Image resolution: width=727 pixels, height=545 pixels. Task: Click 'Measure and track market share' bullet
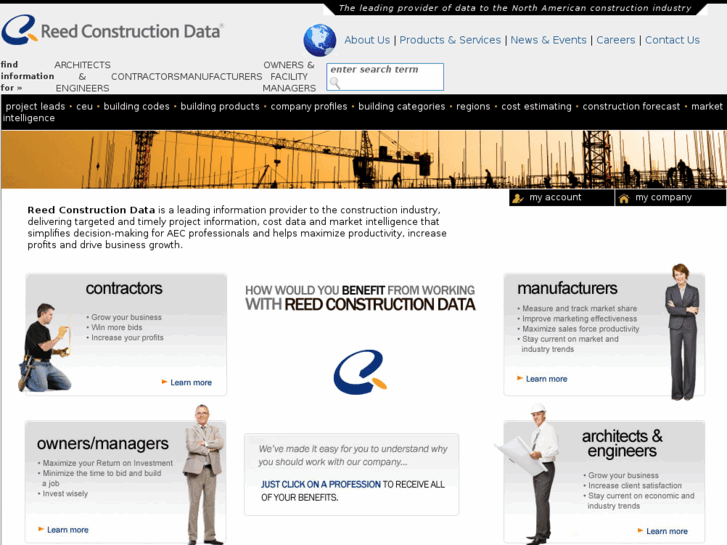(580, 308)
